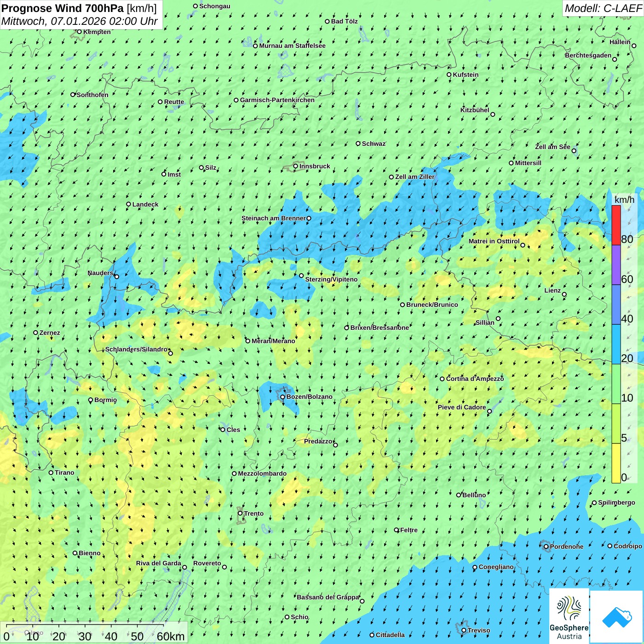Viewport: 644px width, 644px height.
Task: Choose the yellow 0–5 km/h legend swatch
Action: 616,463
